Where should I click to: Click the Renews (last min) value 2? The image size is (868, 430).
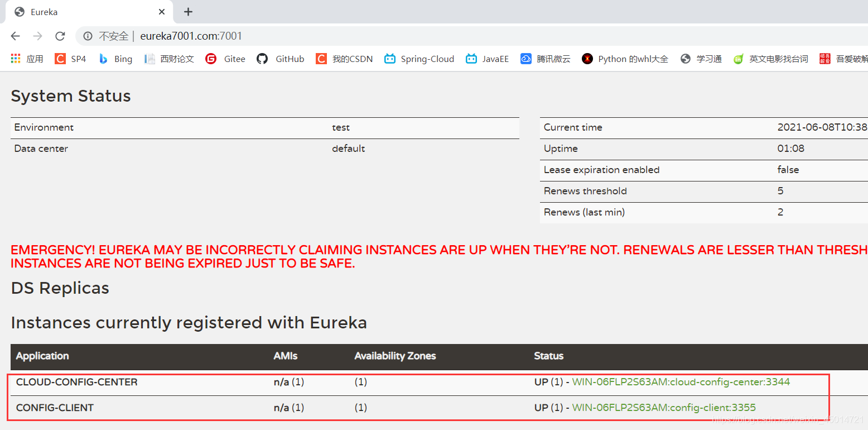(x=780, y=212)
